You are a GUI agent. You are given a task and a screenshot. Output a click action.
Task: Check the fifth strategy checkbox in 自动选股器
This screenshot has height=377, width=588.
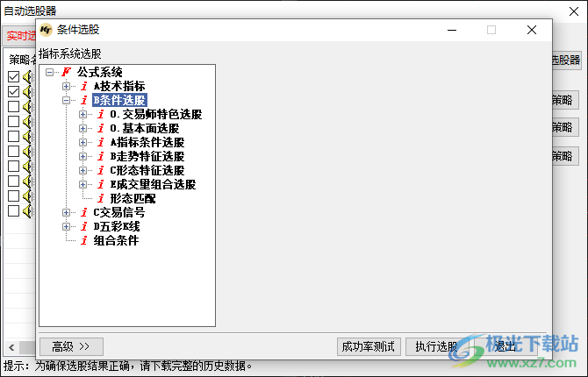(x=13, y=137)
